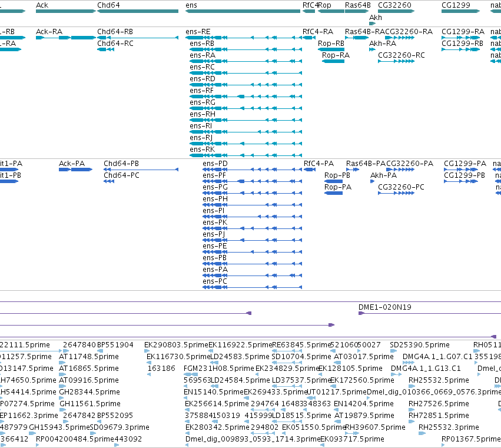Viewport: 501px width, 448px height.
Task: Select the Ack gene label
Action: (x=42, y=5)
